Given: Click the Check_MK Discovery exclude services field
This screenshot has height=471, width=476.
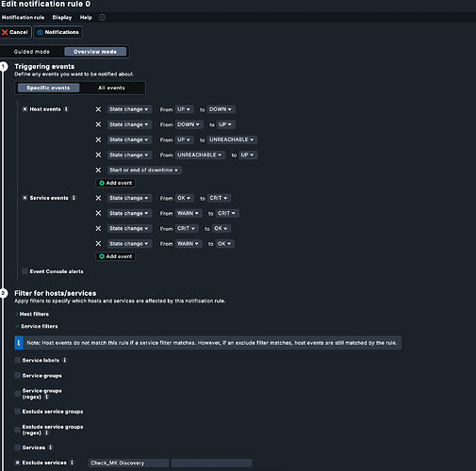Looking at the screenshot, I should click(x=128, y=463).
